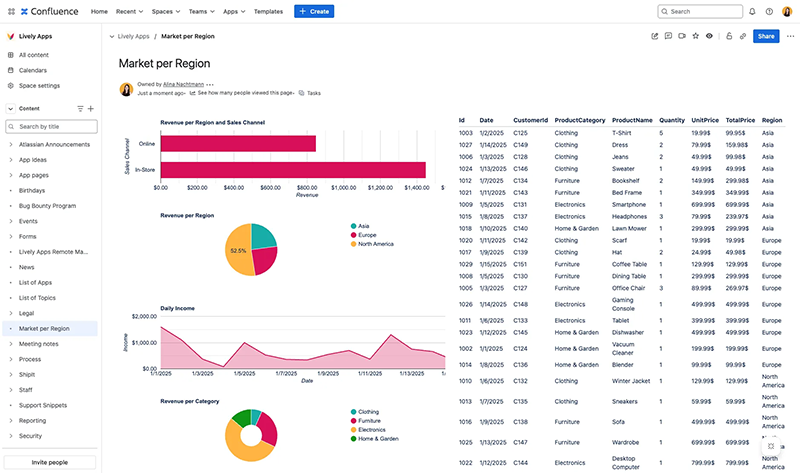Image resolution: width=800 pixels, height=473 pixels.
Task: Expand the App pages tree item
Action: (11, 175)
